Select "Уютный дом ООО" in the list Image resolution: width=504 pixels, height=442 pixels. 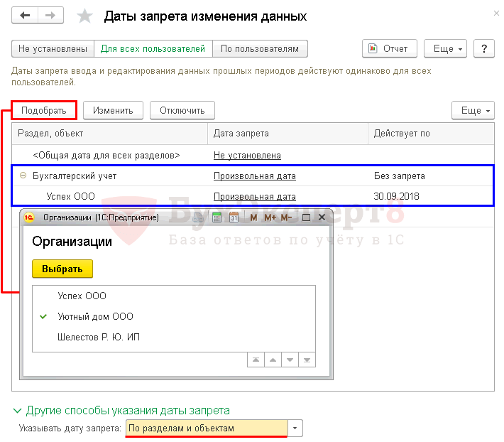[174, 316]
